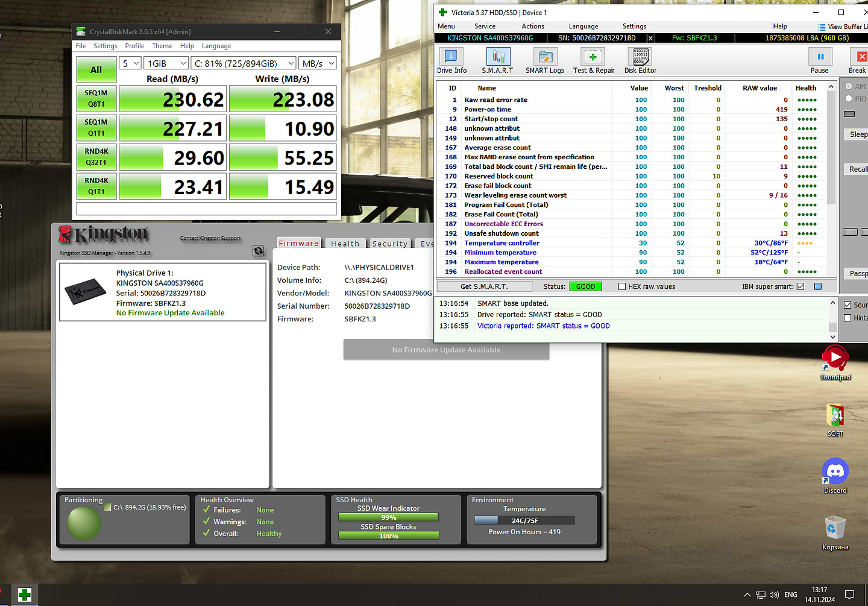Screen dimensions: 868x606
Task: Select the S.M.A.R.T toolbar icon
Action: (x=497, y=61)
